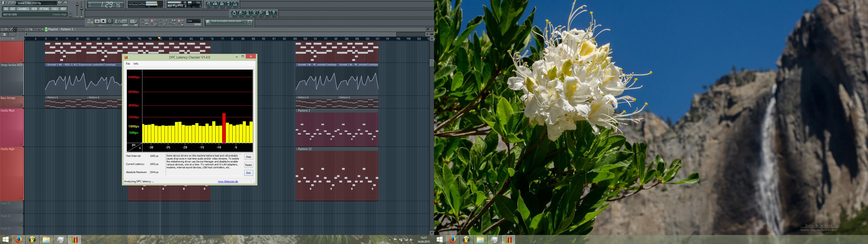Click the one-click audio recording scissors icon
868x244 pixels.
(x=254, y=13)
